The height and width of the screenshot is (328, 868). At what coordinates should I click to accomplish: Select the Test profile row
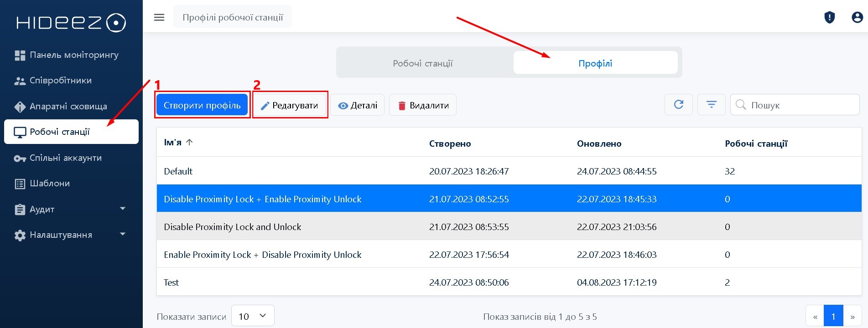coord(292,282)
